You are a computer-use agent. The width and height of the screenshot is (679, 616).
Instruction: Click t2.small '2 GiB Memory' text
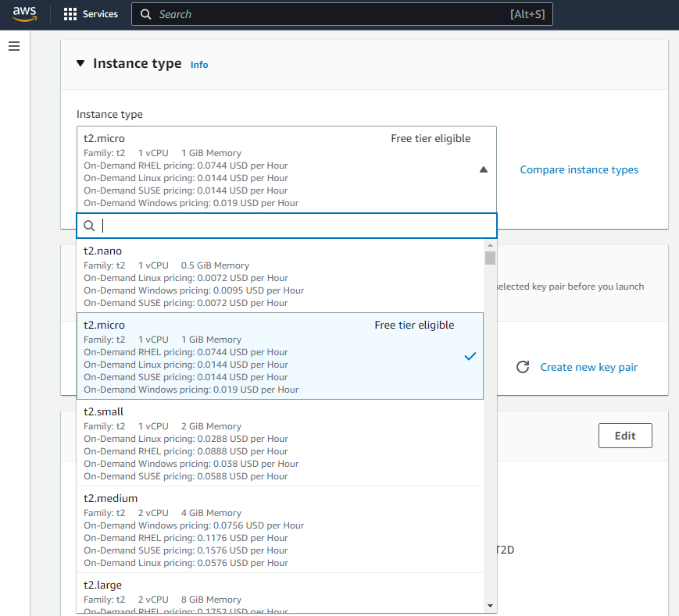pyautogui.click(x=211, y=426)
